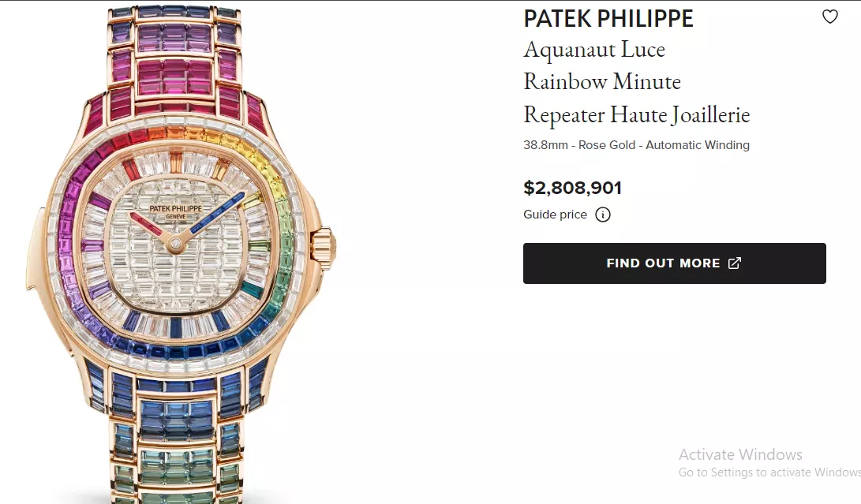Click the minute repeater slide on case
The width and height of the screenshot is (861, 504).
34,250
